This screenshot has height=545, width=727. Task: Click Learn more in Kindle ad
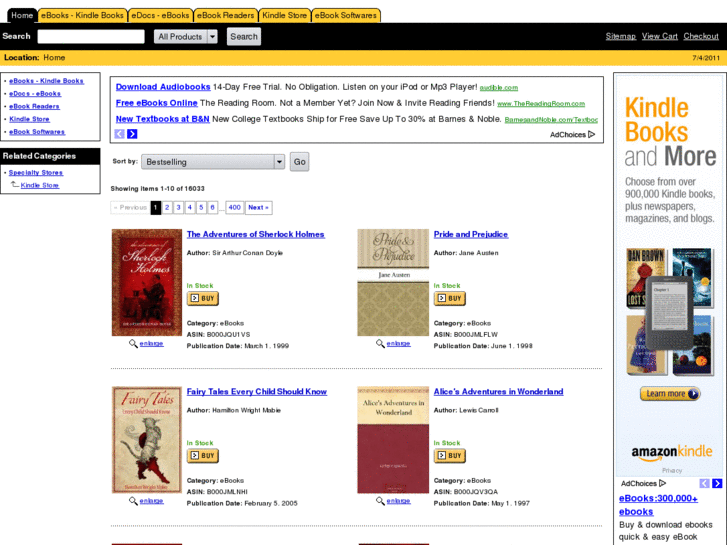(x=670, y=394)
